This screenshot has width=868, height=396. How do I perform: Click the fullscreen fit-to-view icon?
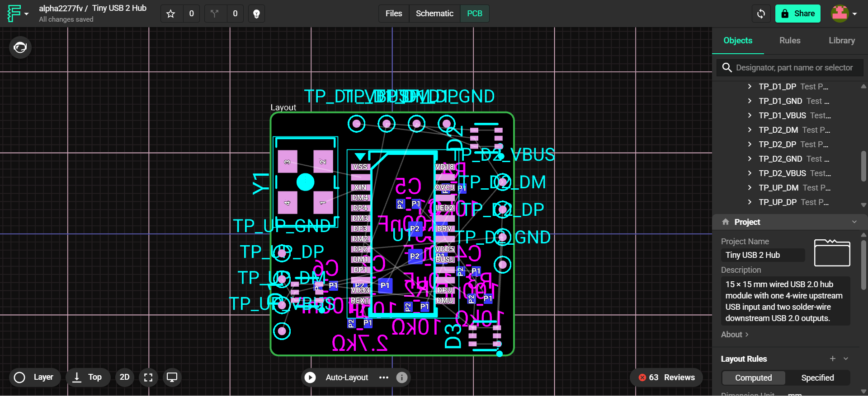tap(148, 377)
